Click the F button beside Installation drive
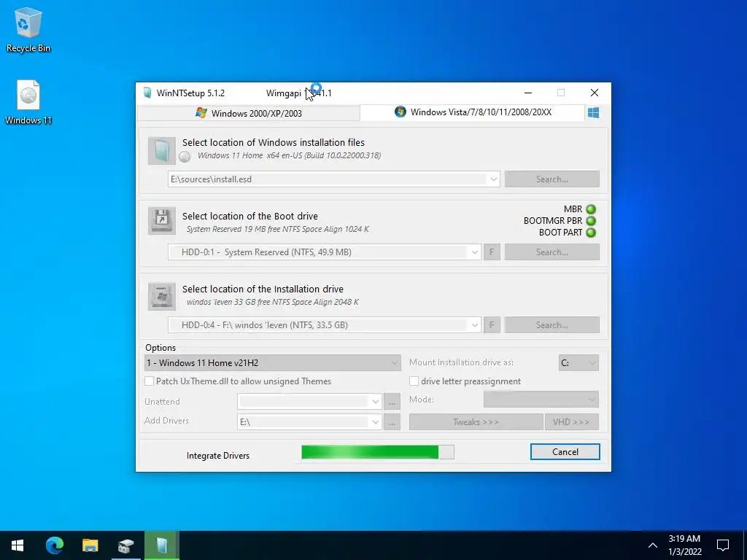747x560 pixels. coord(492,325)
